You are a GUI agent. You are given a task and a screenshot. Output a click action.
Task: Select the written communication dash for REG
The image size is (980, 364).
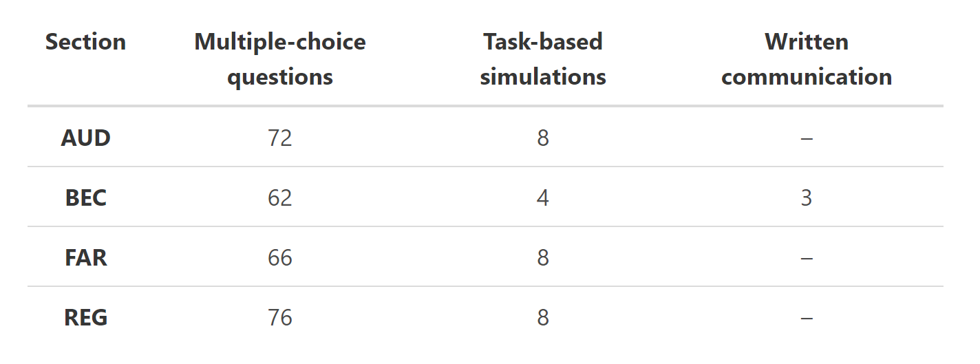click(x=807, y=318)
